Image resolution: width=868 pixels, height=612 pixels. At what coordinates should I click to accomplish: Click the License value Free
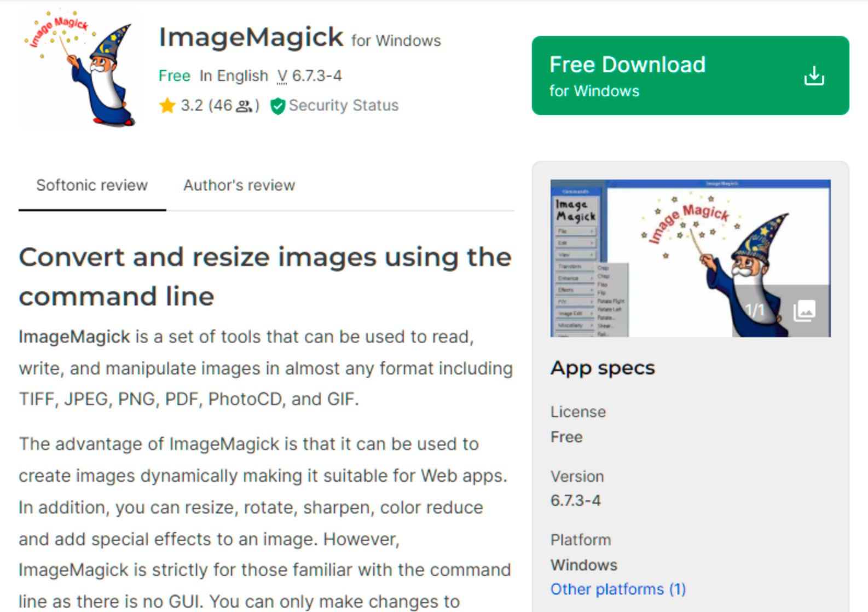point(566,437)
